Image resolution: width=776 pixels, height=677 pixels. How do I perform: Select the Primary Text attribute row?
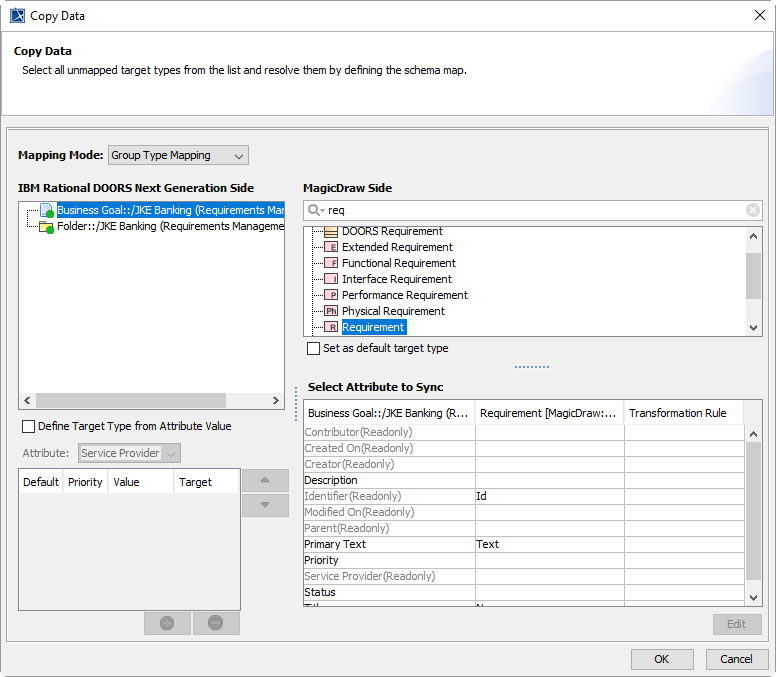335,544
